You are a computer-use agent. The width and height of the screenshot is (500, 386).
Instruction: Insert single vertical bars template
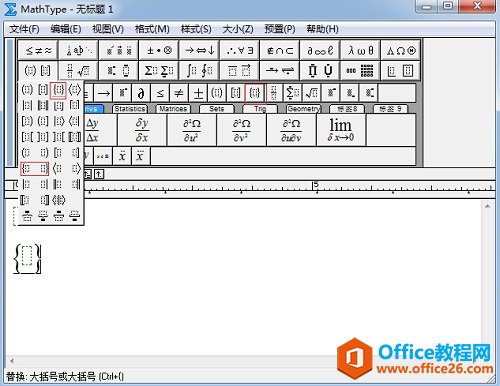pyautogui.click(x=27, y=105)
